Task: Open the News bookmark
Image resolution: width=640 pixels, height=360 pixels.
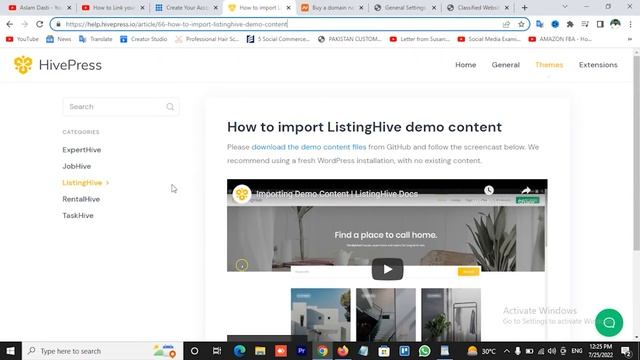Action: pyautogui.click(x=59, y=39)
